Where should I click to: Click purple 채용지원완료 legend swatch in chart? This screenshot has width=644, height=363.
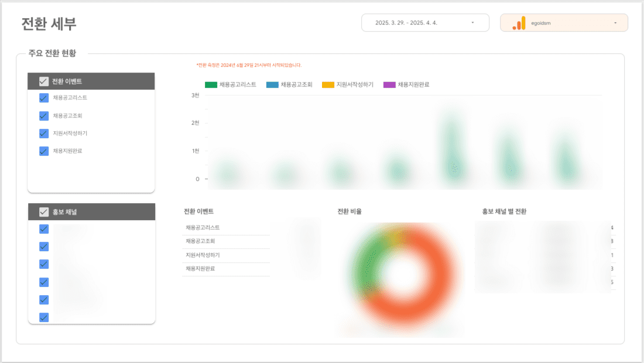pos(389,85)
